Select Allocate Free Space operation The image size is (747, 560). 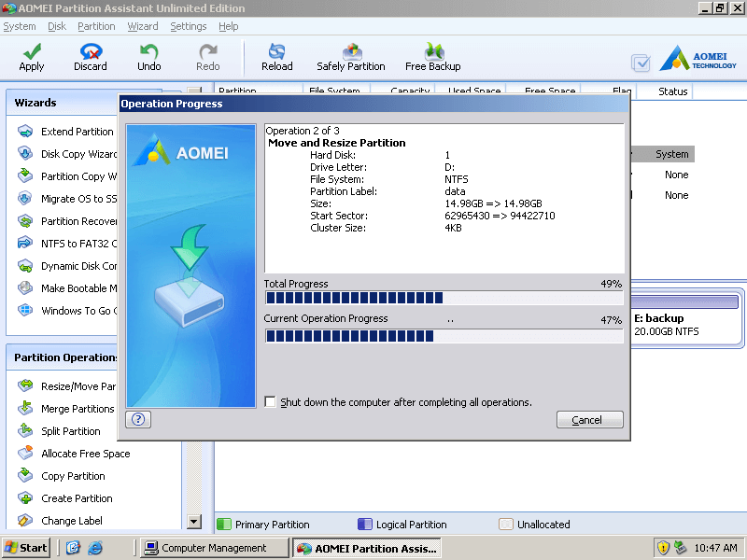tap(74, 454)
